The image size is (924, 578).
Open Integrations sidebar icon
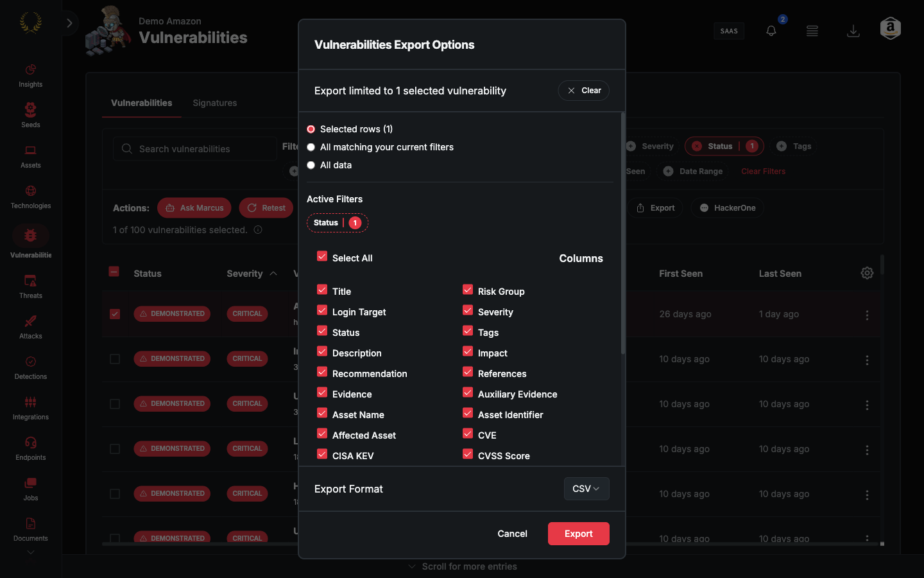[x=30, y=408]
